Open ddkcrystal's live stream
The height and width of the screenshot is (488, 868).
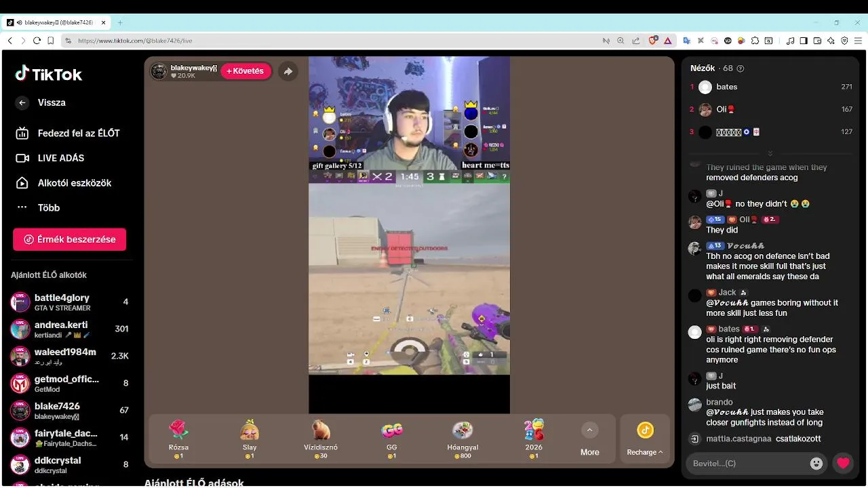coord(70,464)
